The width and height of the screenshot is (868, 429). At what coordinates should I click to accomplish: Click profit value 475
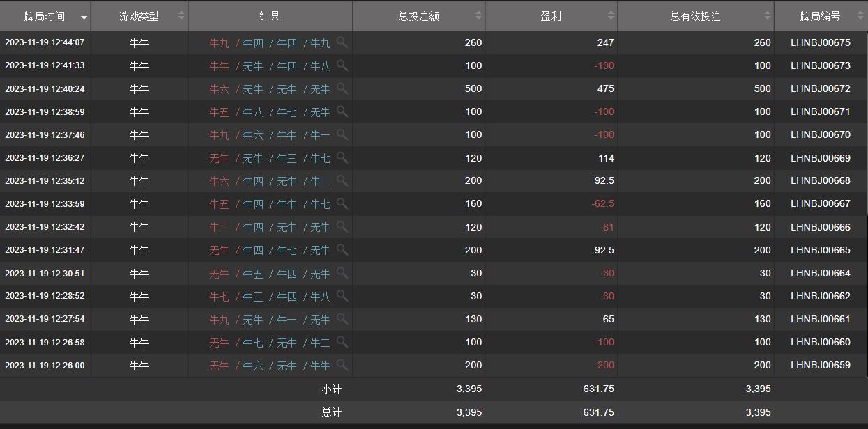pos(606,88)
